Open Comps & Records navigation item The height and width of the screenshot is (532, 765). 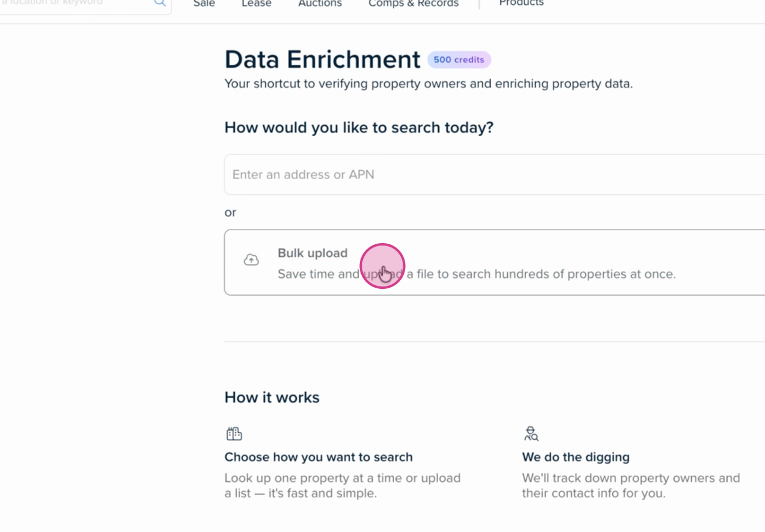tap(413, 4)
